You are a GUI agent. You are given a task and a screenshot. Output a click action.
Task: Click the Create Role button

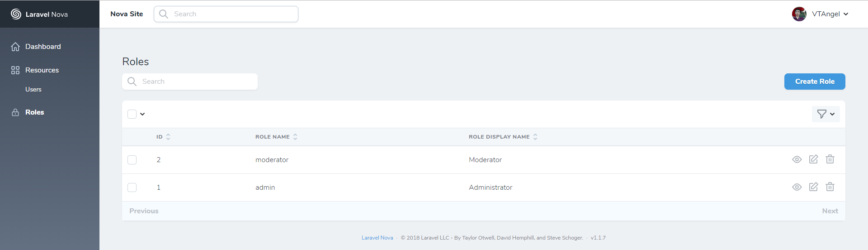(x=814, y=82)
